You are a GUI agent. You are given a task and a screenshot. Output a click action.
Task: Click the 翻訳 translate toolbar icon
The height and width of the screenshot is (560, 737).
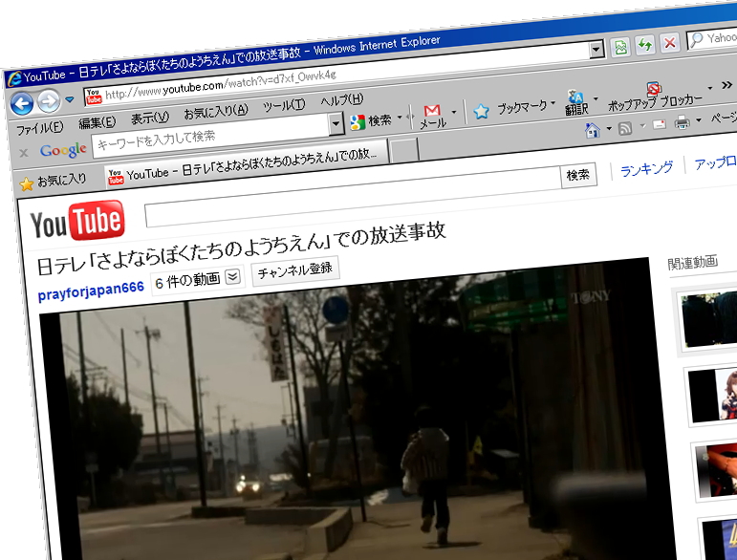(575, 101)
